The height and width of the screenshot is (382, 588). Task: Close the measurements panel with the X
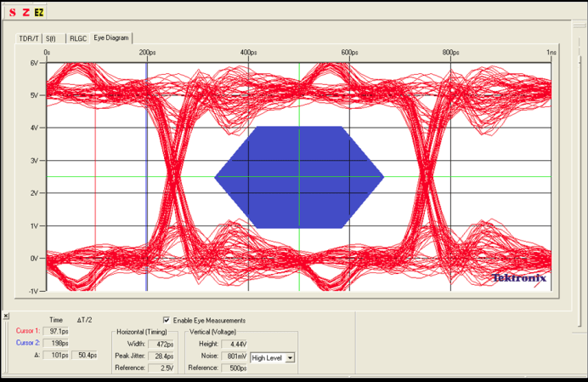click(7, 316)
